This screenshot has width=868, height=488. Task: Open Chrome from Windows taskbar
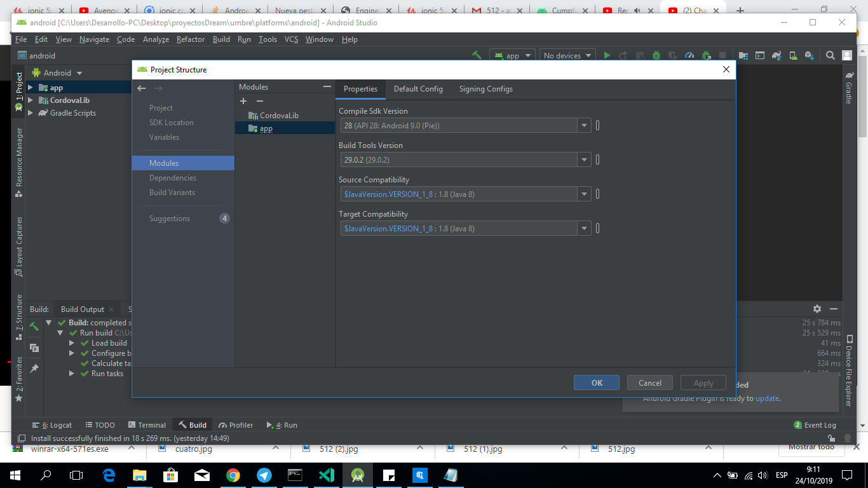[233, 475]
